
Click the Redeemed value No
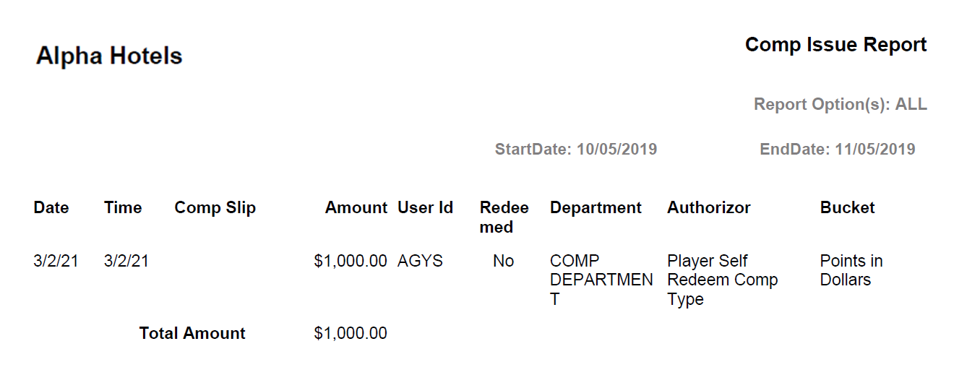[x=503, y=261]
